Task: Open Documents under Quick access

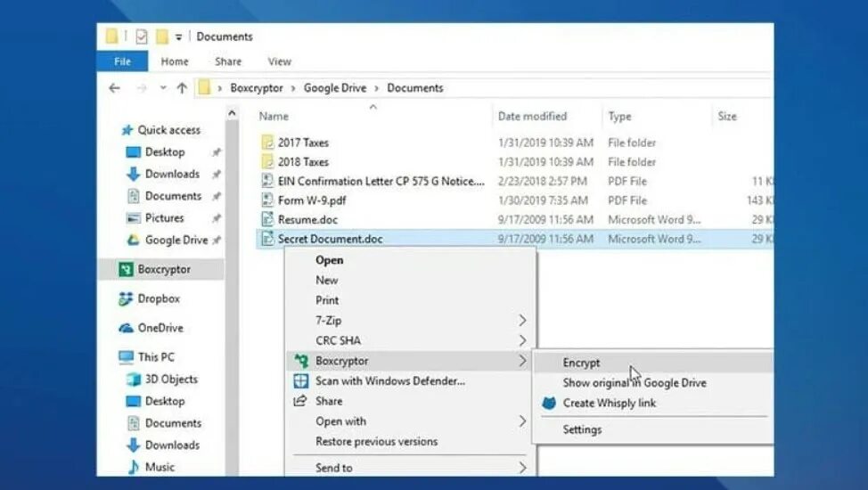Action: point(173,196)
